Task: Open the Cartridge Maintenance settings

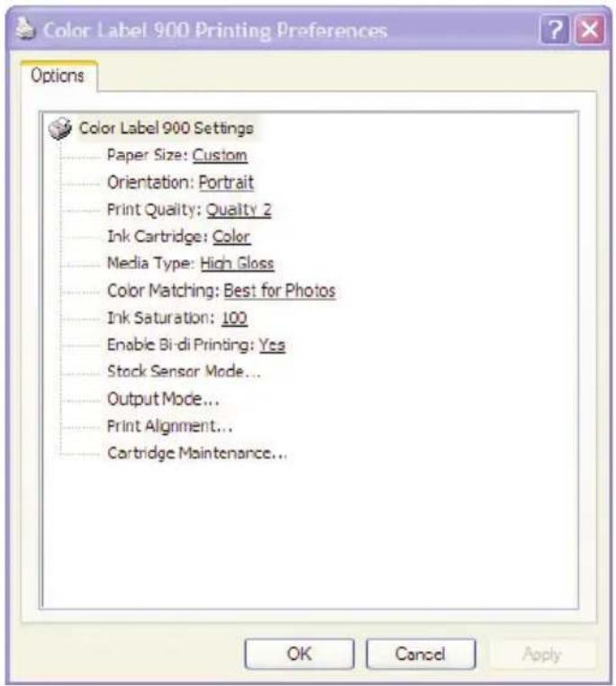Action: (x=197, y=453)
